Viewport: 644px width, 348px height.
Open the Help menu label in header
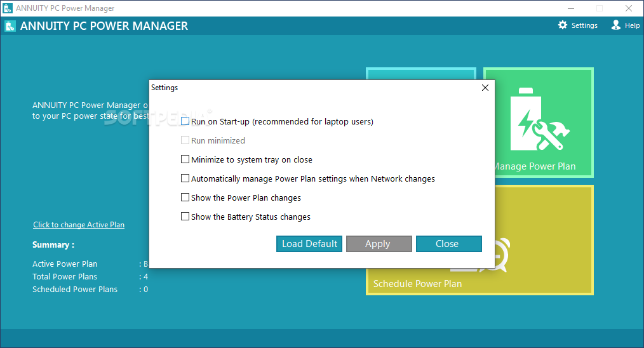tap(632, 25)
